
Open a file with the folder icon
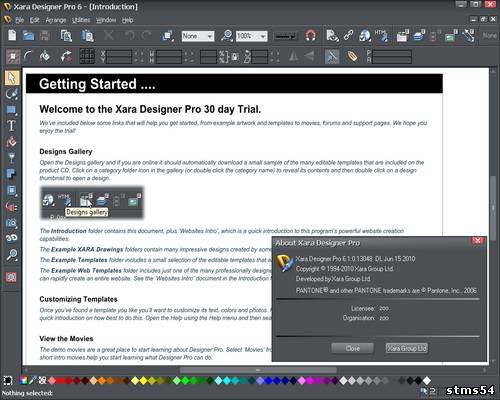28,35
